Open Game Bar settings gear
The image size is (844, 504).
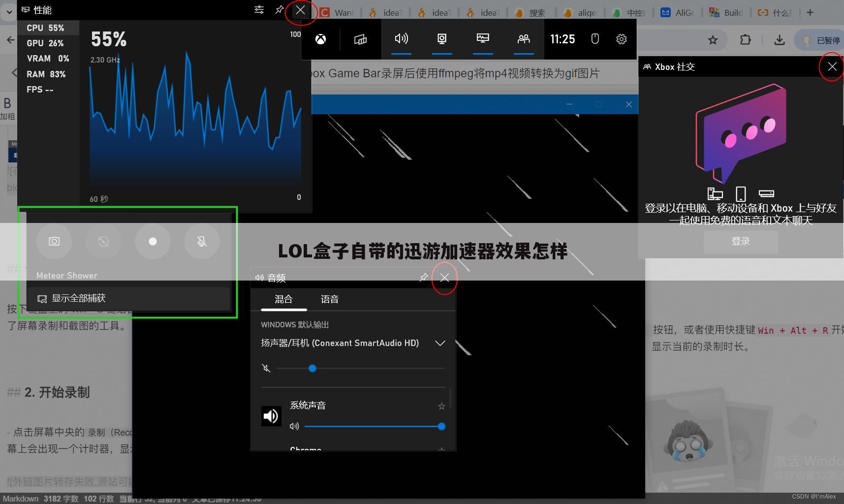click(622, 39)
